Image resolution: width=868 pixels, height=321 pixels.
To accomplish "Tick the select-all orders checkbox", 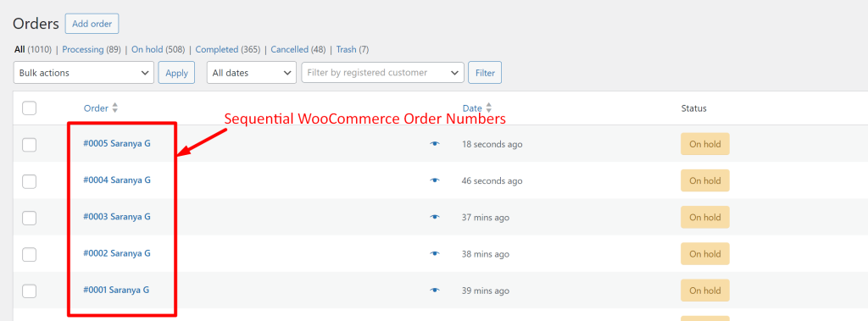I will click(x=30, y=108).
